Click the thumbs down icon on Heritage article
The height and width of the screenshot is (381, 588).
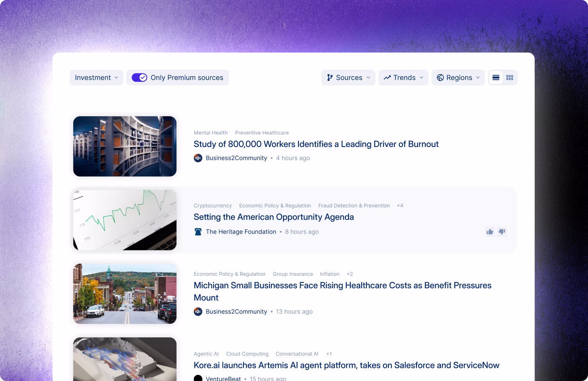(502, 232)
